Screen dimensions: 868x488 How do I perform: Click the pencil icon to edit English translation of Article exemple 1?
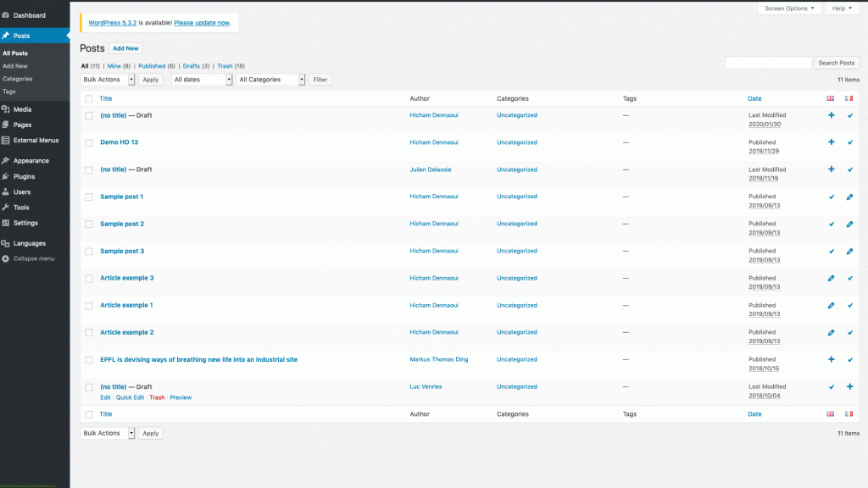click(831, 306)
